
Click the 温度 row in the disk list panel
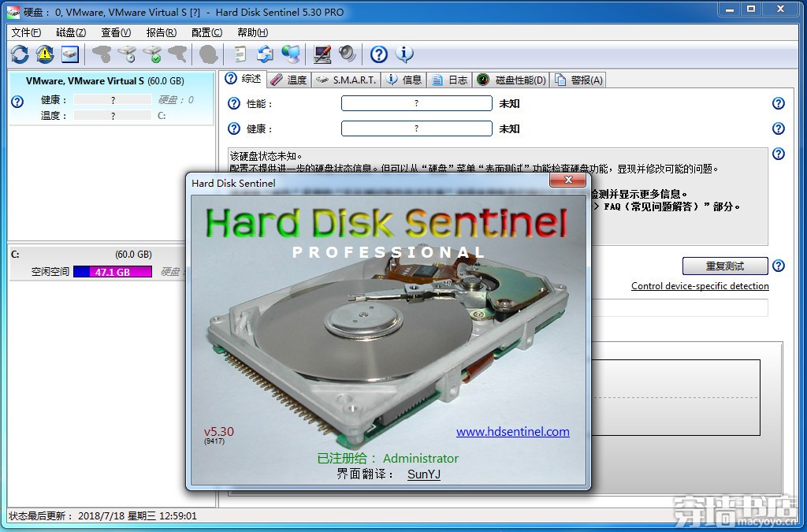point(97,116)
